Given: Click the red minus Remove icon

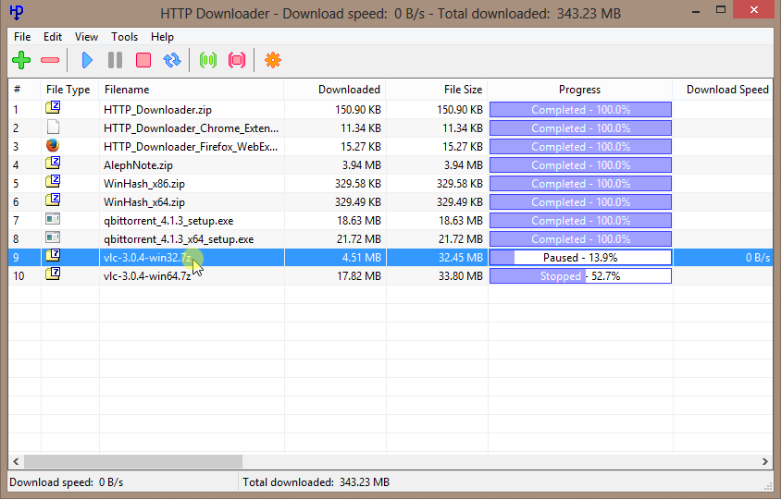Looking at the screenshot, I should pyautogui.click(x=50, y=60).
